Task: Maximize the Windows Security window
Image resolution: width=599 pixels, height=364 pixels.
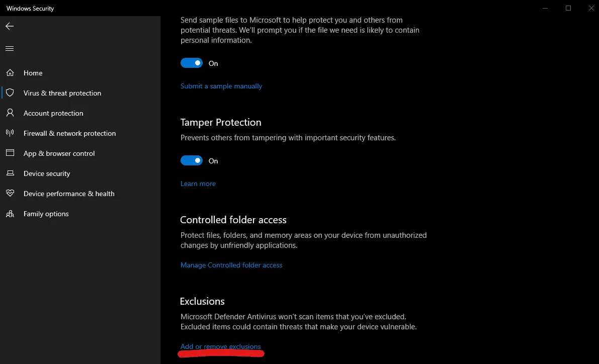Action: 568,8
